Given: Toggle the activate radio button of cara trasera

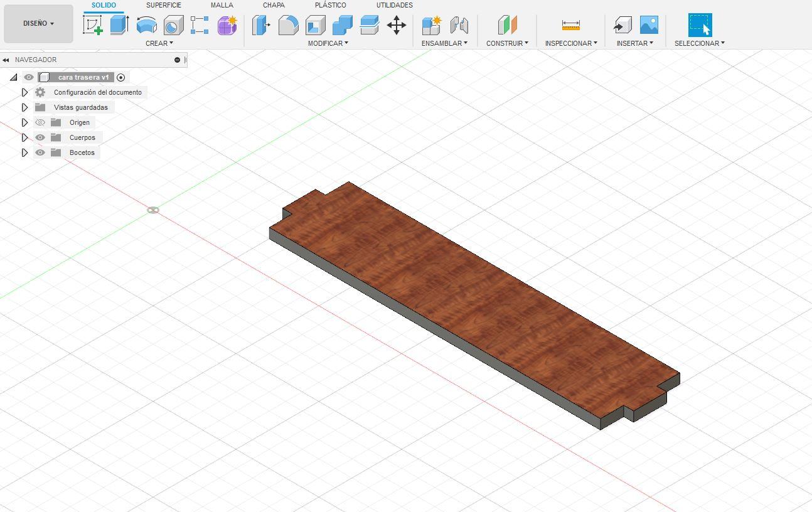Looking at the screenshot, I should [121, 77].
